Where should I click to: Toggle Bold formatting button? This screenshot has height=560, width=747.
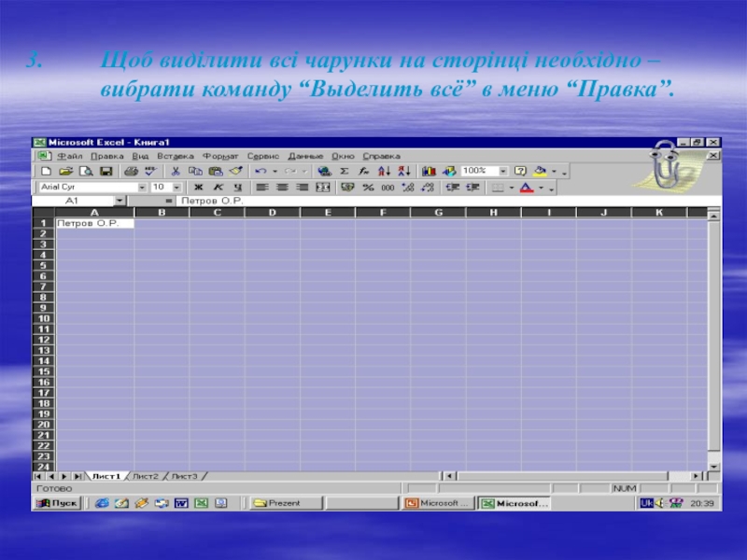tap(197, 188)
